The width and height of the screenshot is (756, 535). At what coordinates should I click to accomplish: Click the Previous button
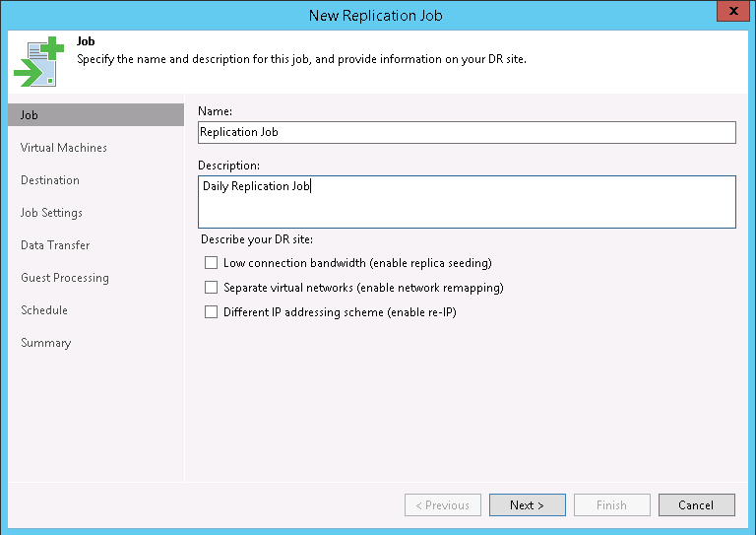[x=443, y=505]
